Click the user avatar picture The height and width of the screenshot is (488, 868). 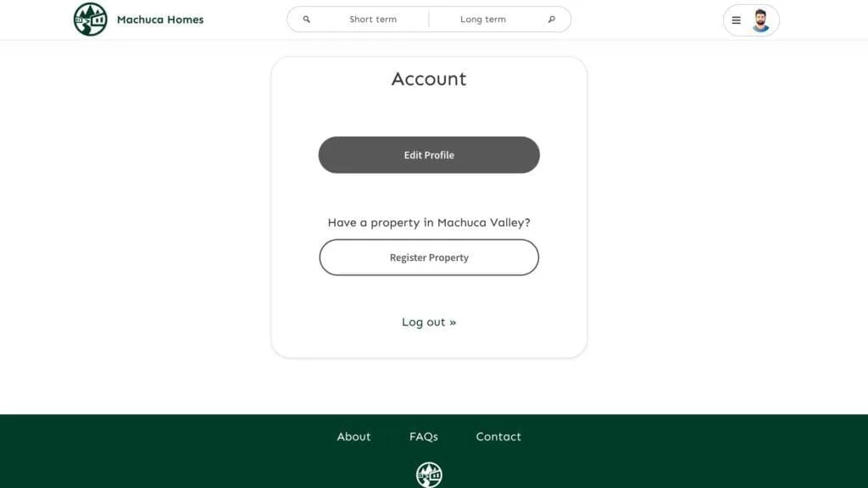(x=760, y=20)
